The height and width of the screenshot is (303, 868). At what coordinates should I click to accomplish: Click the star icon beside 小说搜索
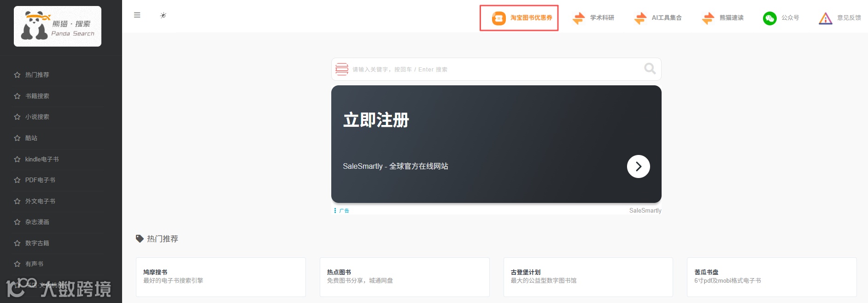tap(17, 117)
